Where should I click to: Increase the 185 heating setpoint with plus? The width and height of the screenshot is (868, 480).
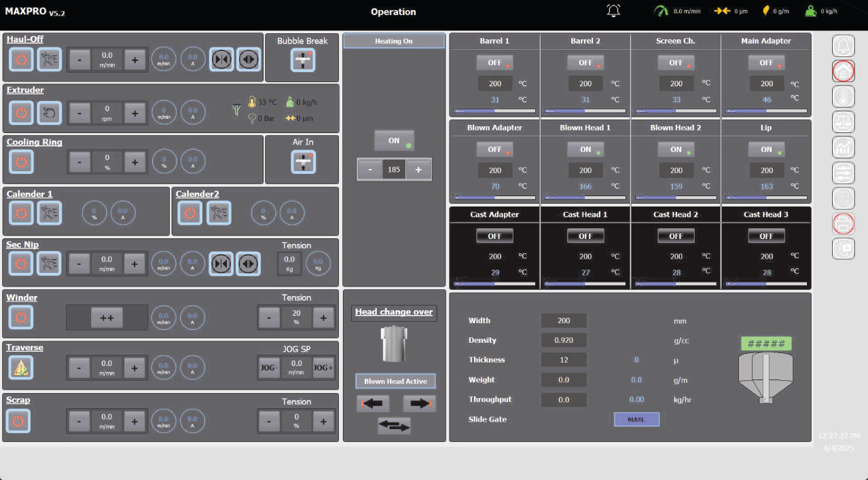tap(418, 170)
